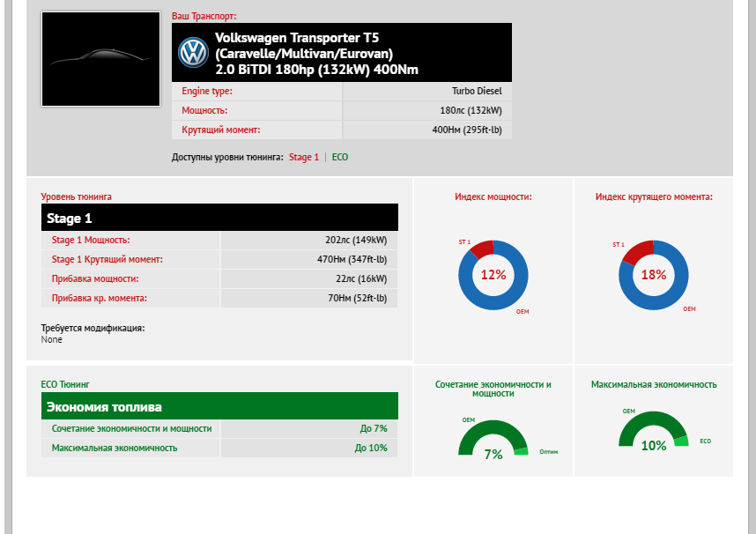
Task: Select the "Ваш Транспорт:" heading
Action: (x=204, y=16)
